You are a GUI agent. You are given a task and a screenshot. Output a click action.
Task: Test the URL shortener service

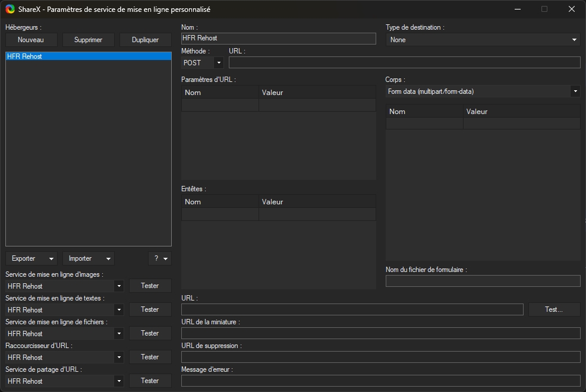pos(150,357)
